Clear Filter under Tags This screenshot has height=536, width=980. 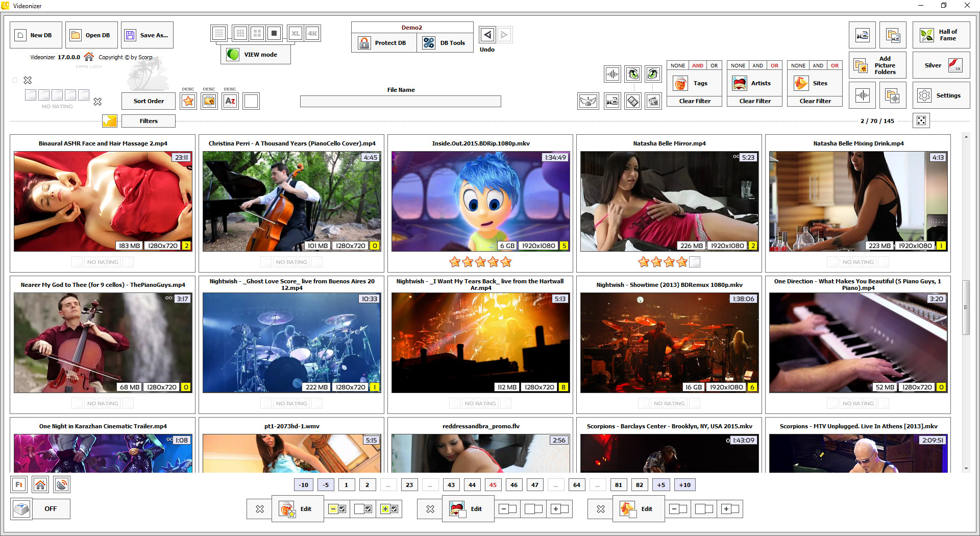695,101
